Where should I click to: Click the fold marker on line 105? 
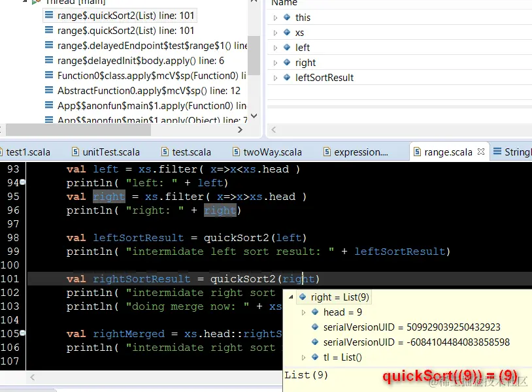[x=23, y=333]
